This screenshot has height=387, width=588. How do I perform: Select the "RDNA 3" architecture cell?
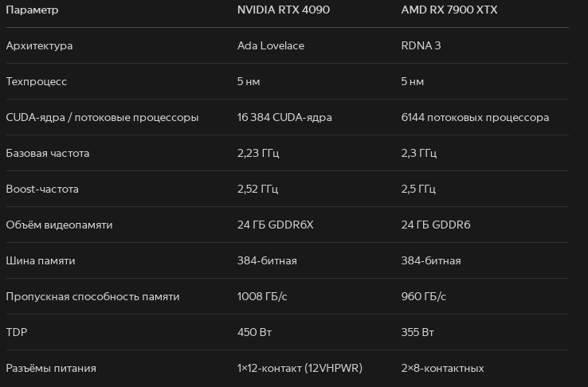421,45
